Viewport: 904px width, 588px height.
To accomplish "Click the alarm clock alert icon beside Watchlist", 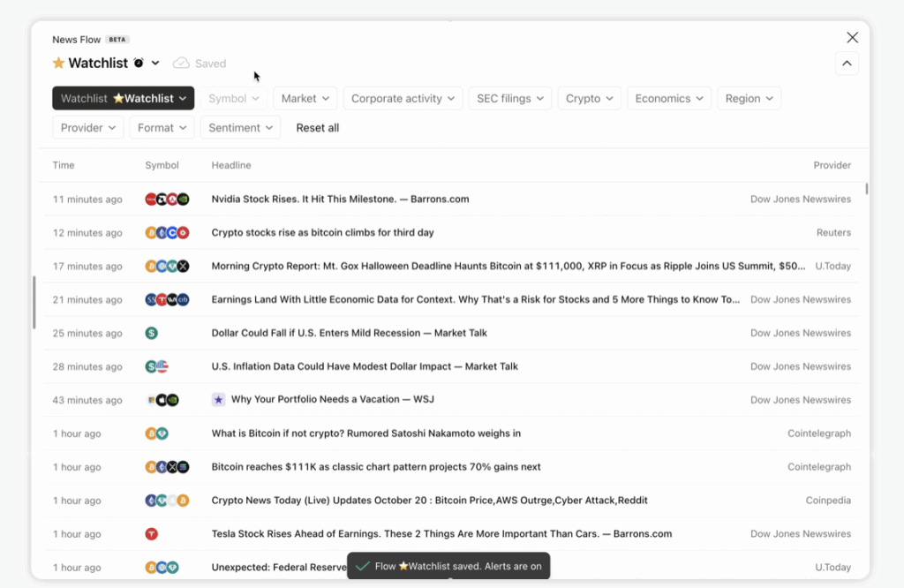I will pos(139,64).
